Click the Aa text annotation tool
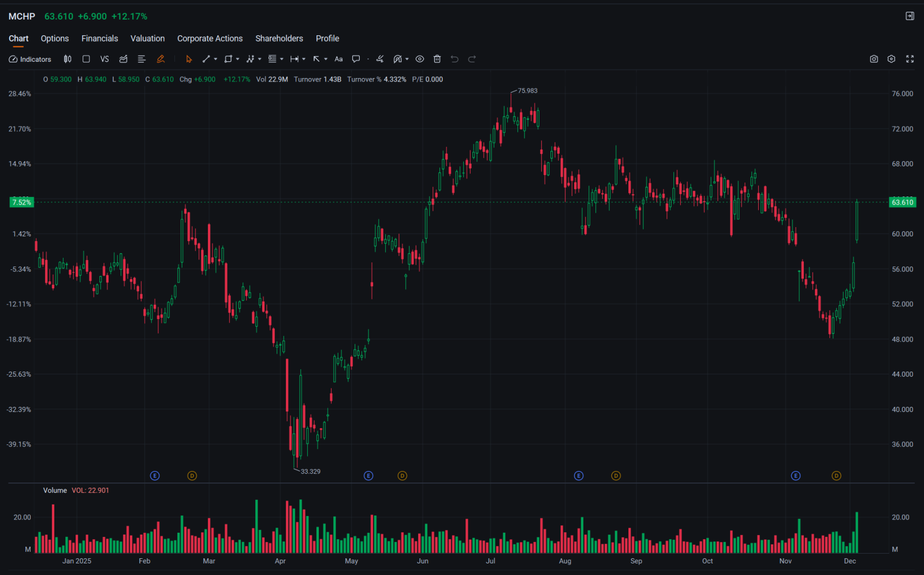Viewport: 924px width, 575px height. point(338,58)
